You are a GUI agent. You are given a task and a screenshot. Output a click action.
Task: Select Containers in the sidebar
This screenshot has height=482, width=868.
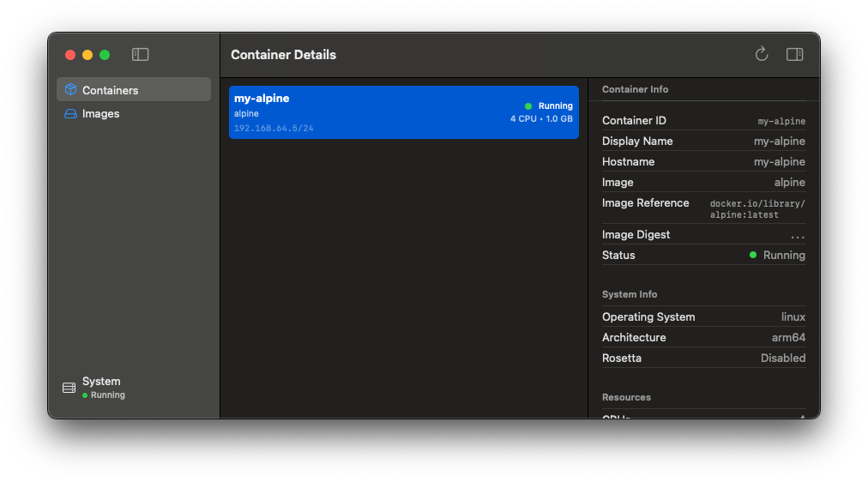[110, 90]
